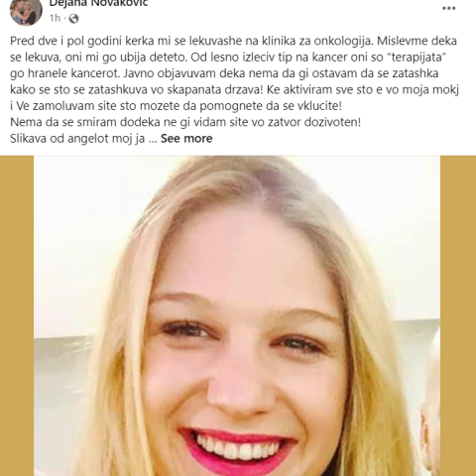Click the gold bar right of the photo
Viewport: 476px width, 476px height.
pos(458,316)
